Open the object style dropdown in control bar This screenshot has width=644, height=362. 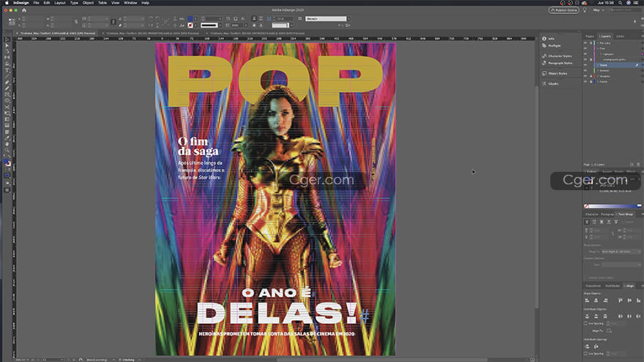(x=327, y=19)
